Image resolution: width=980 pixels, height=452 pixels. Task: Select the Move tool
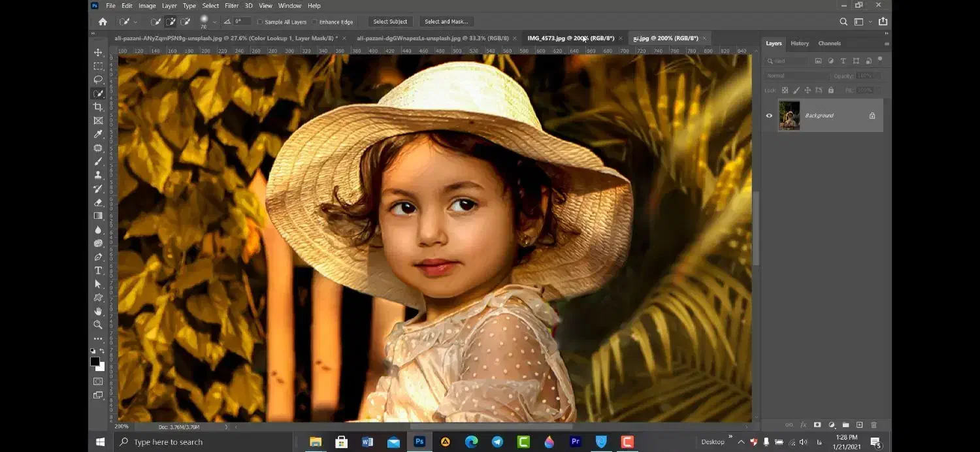click(x=99, y=52)
